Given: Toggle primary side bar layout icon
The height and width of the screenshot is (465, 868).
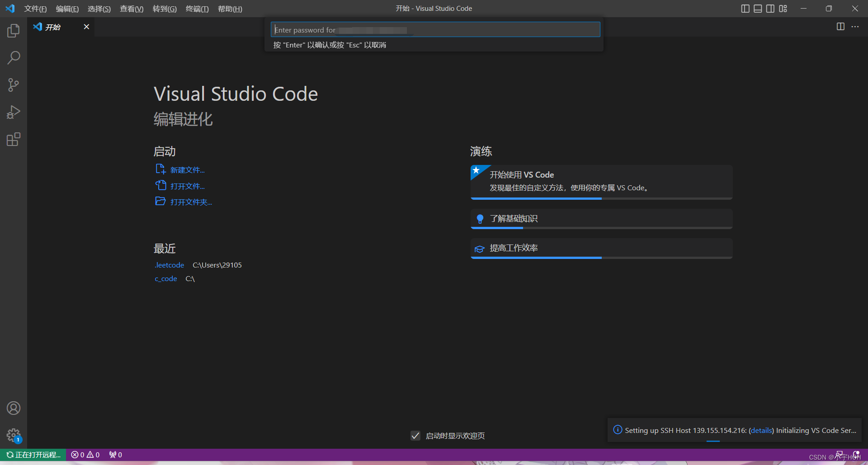Looking at the screenshot, I should [x=745, y=9].
